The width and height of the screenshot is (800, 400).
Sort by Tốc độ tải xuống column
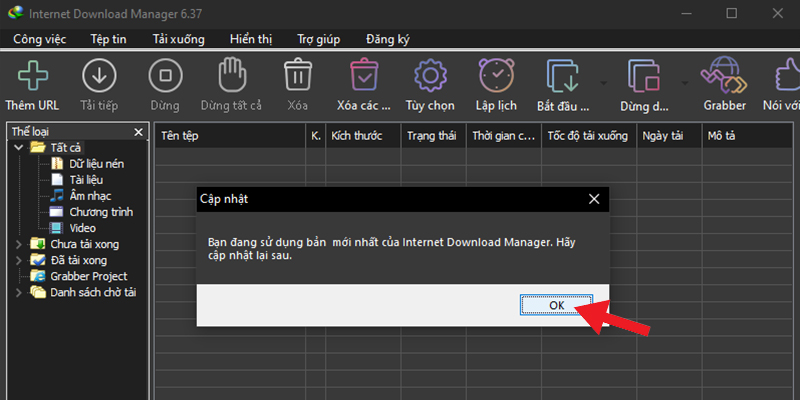589,136
